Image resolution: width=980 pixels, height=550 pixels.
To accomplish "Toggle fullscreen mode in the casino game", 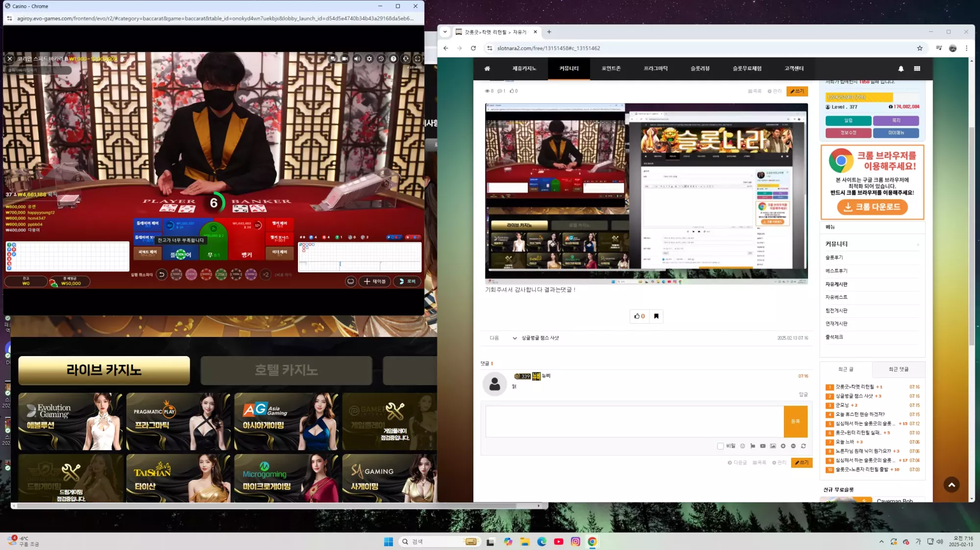I will (x=418, y=59).
